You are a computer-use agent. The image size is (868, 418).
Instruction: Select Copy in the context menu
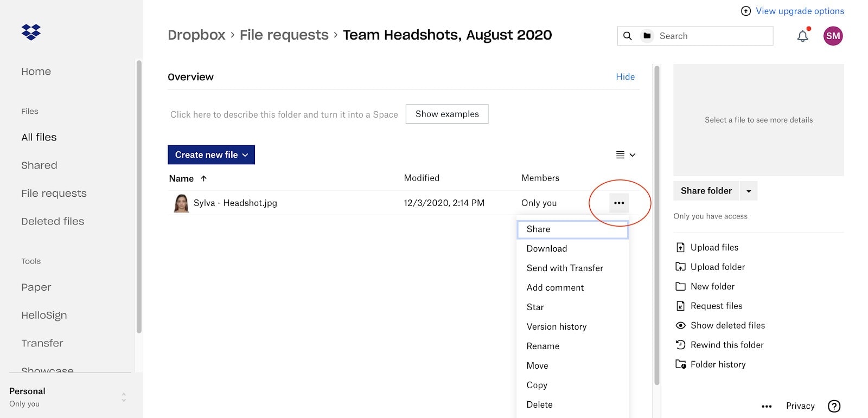pos(572,385)
